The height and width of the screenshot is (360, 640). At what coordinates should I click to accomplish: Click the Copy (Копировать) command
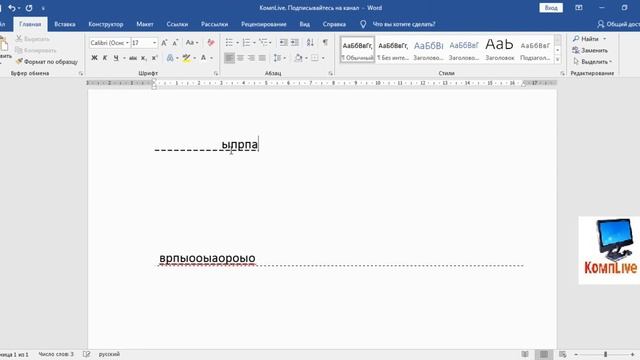pos(36,50)
